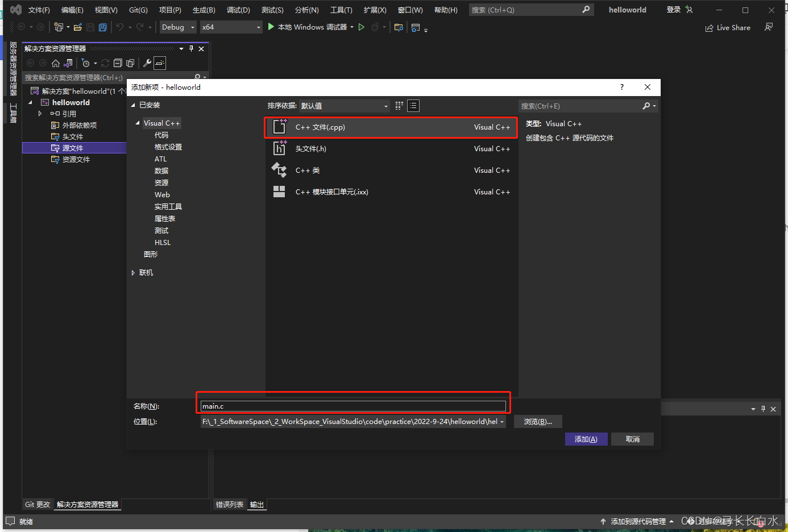This screenshot has width=788, height=532.
Task: Open the Debug configuration dropdown
Action: [x=178, y=27]
